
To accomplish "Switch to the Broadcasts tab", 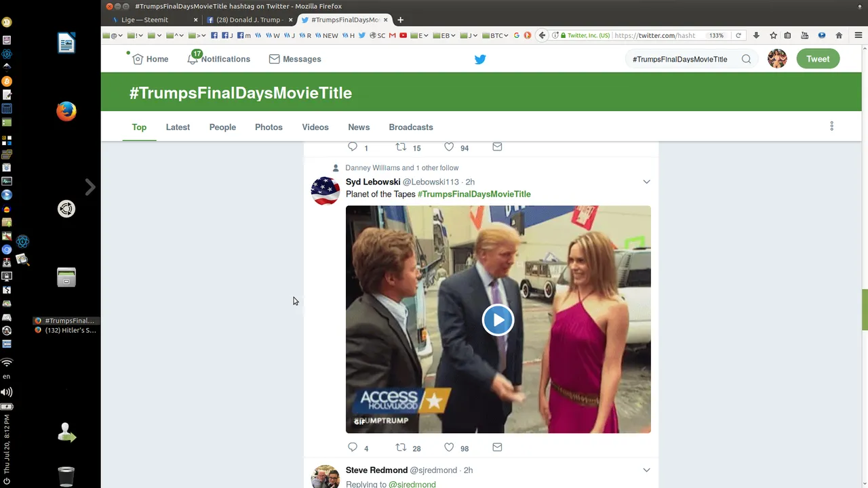I will coord(411,127).
